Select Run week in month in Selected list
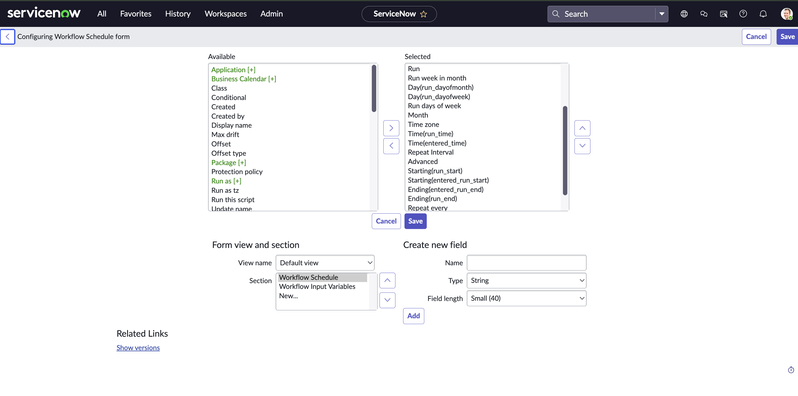 point(437,78)
